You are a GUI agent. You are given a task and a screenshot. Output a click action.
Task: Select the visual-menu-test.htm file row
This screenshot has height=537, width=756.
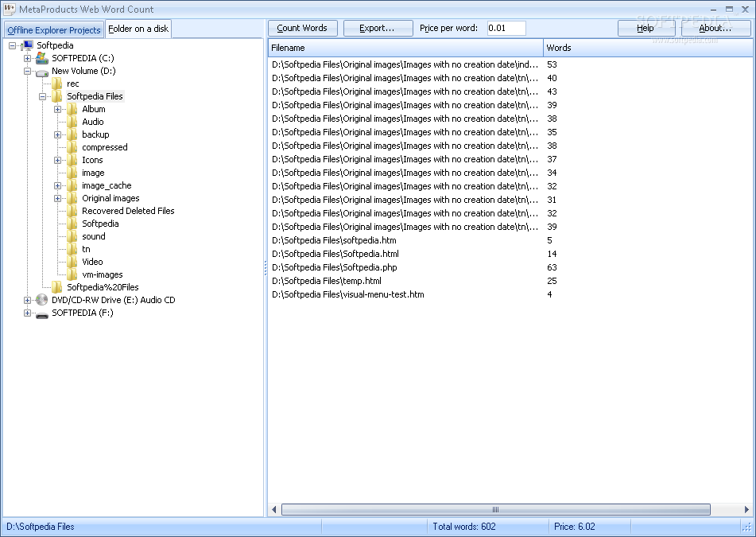[510, 294]
